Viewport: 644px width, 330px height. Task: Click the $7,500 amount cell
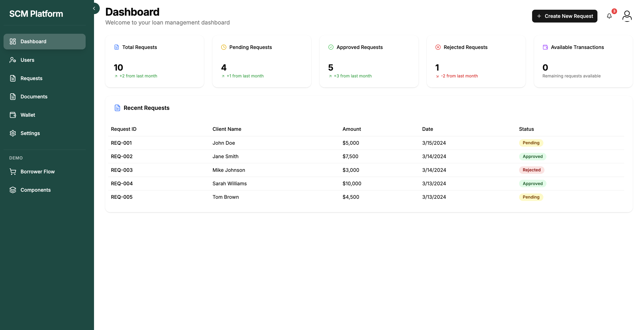[350, 156]
